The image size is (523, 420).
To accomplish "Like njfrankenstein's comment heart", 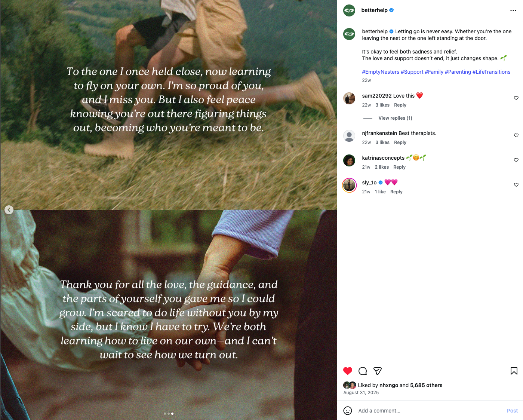I will pyautogui.click(x=516, y=135).
